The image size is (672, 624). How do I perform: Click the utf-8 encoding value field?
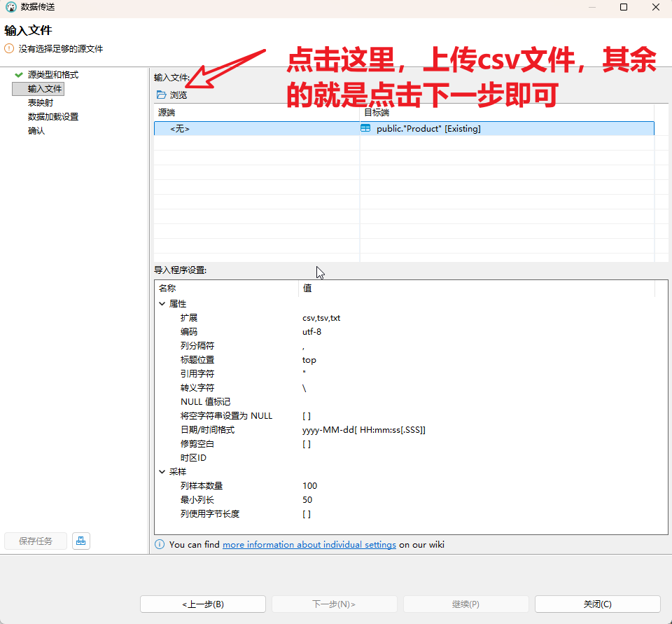click(312, 332)
